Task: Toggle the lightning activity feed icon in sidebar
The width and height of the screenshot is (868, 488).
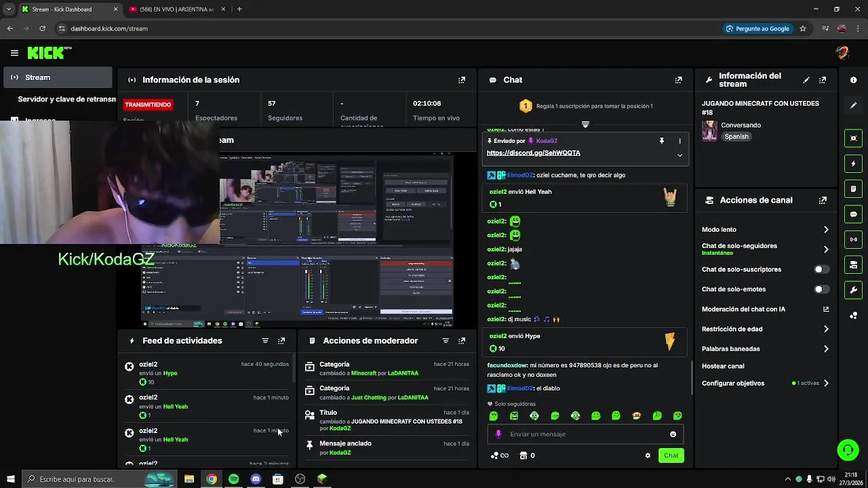Action: tap(853, 163)
